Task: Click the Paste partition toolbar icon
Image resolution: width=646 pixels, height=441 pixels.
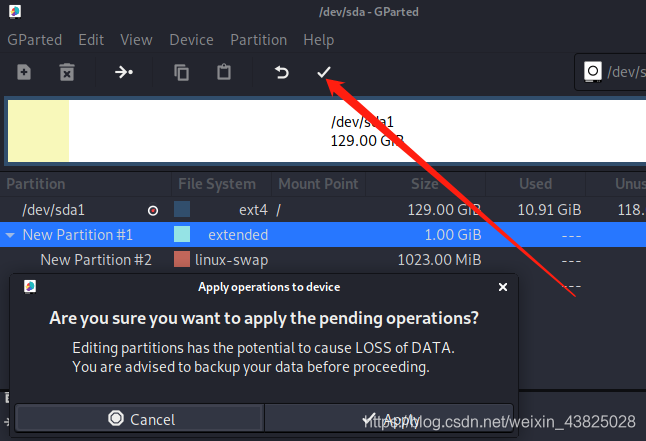Action: (224, 72)
